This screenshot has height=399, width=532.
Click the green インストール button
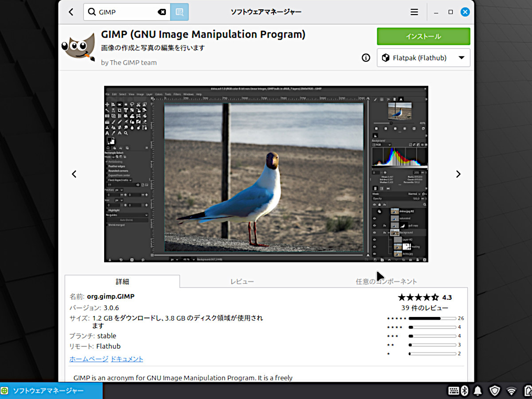click(423, 36)
